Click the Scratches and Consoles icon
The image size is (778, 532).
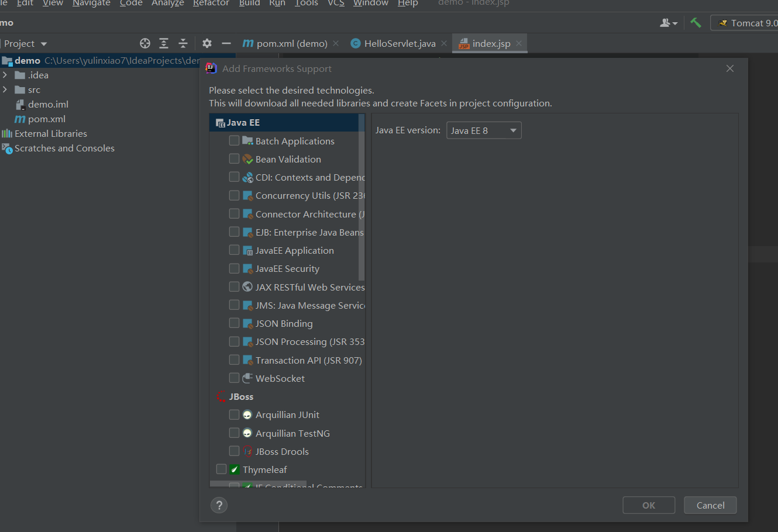point(7,148)
